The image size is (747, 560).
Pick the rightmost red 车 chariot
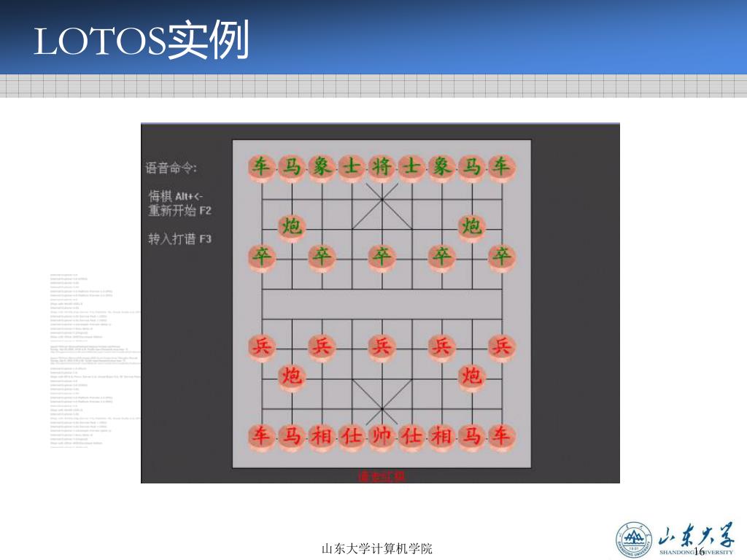coord(502,437)
